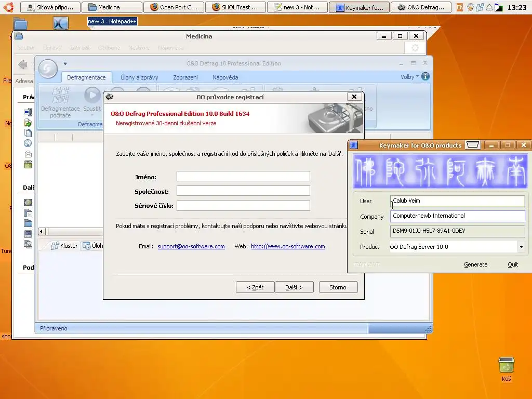532x399 pixels.
Task: Click the Medicina window folder title icon
Action: coord(19,36)
